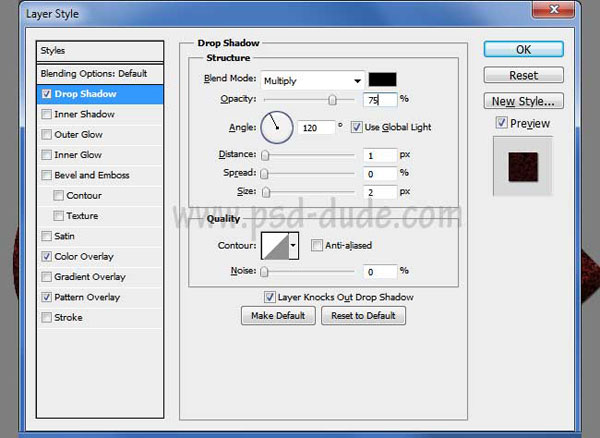Click the Make Default button

[278, 316]
